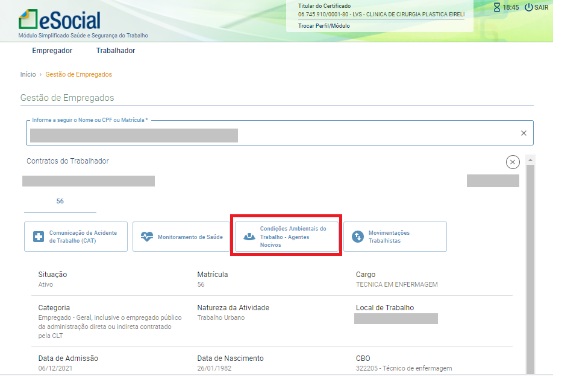Click the hourglass session timer icon
This screenshot has width=569, height=376.
tap(497, 7)
